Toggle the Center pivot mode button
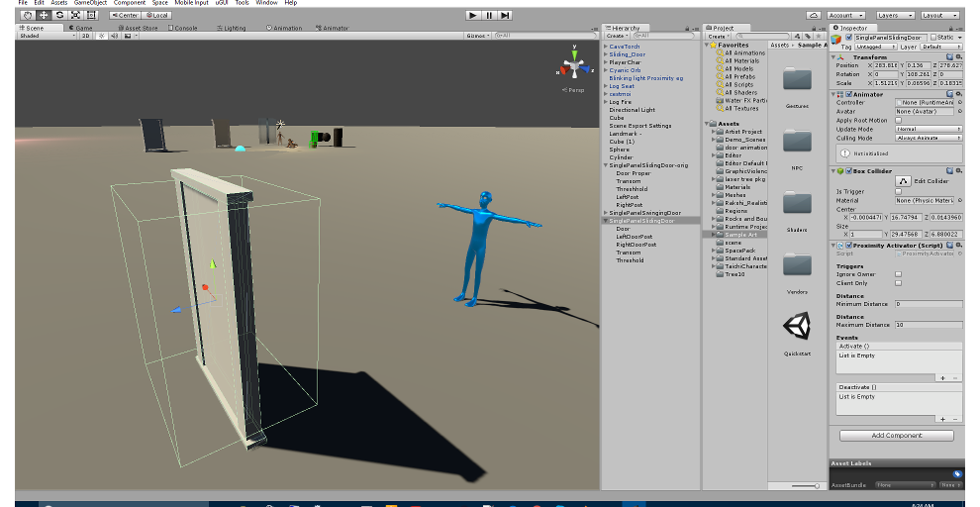The width and height of the screenshot is (980, 507). tap(125, 15)
